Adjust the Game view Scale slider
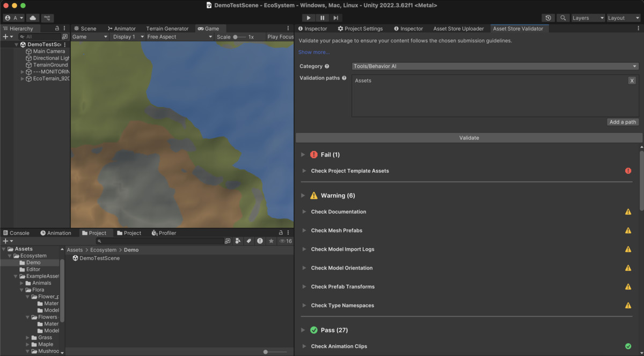This screenshot has height=356, width=644. pyautogui.click(x=236, y=37)
